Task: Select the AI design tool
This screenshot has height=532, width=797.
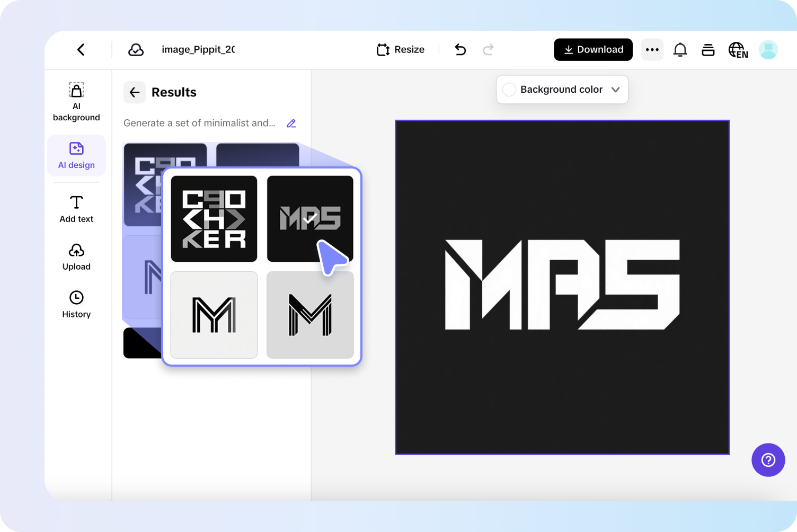Action: [x=76, y=155]
